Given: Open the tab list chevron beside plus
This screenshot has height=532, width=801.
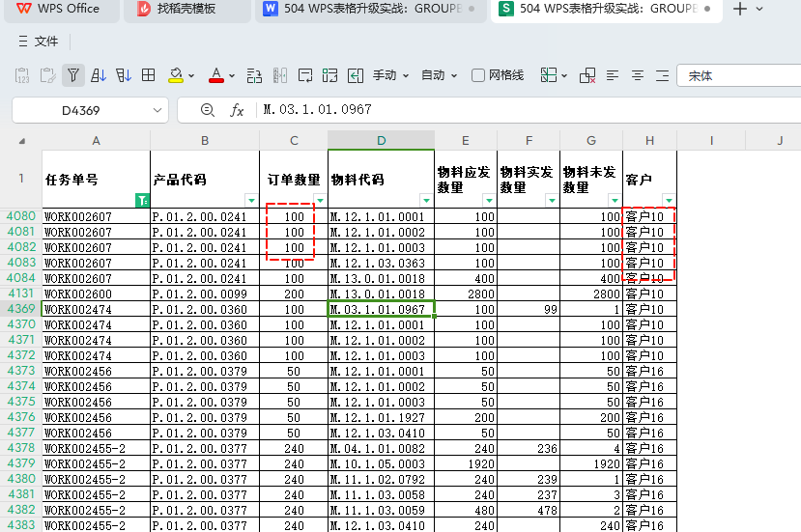Looking at the screenshot, I should click(x=759, y=9).
